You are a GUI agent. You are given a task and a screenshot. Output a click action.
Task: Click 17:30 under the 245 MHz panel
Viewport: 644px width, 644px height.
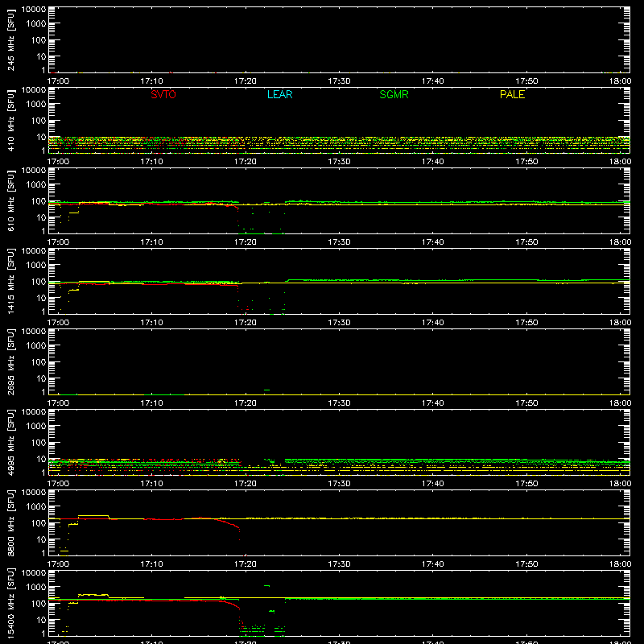pyautogui.click(x=339, y=81)
